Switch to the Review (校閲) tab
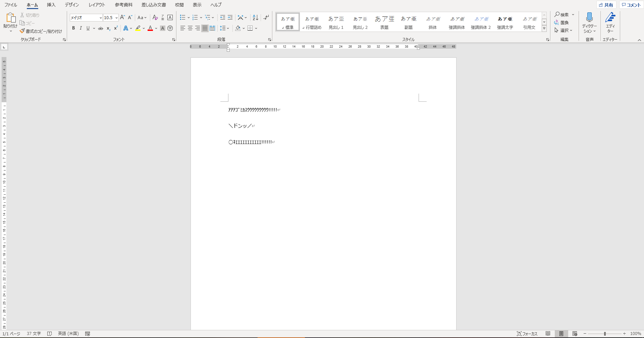This screenshot has width=644, height=338. [x=179, y=5]
